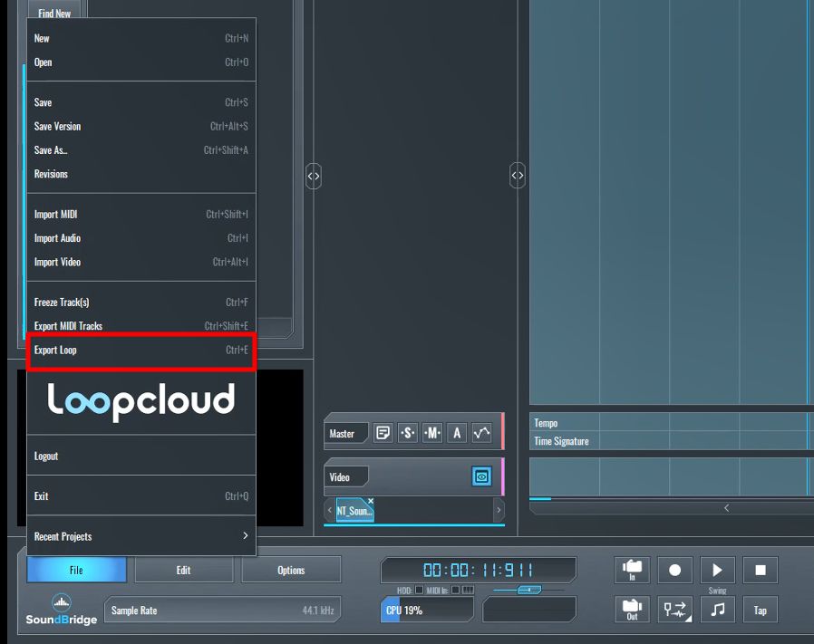Image resolution: width=814 pixels, height=644 pixels.
Task: Select Import Audio in the File menu
Action: (x=141, y=238)
